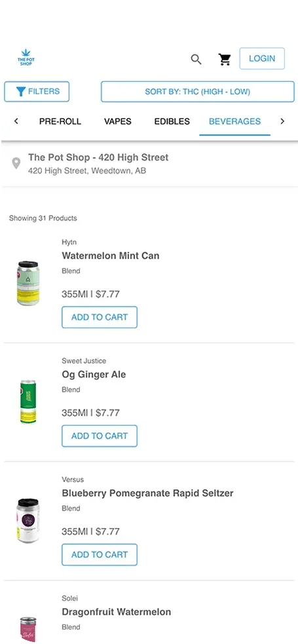
Task: Click the funnel icon in Filters
Action: pyautogui.click(x=21, y=92)
